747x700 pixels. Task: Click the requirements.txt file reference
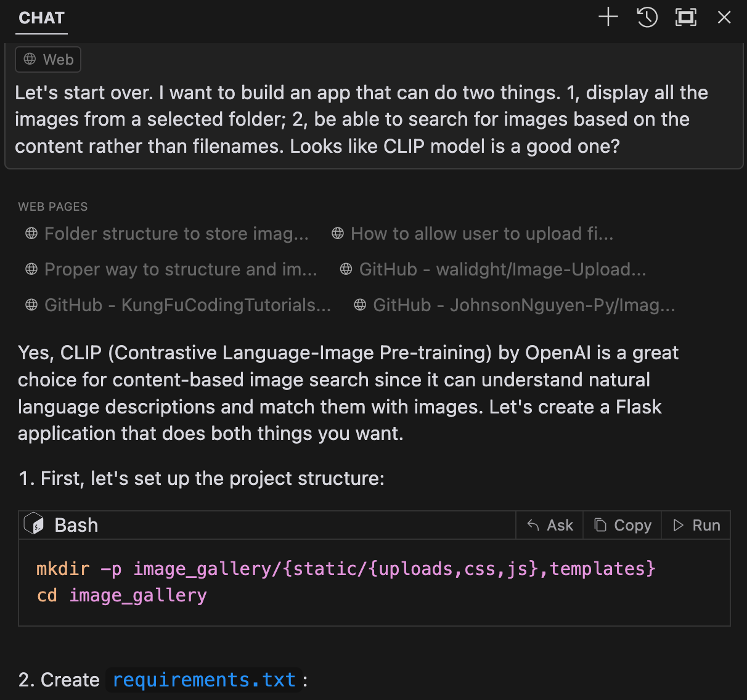point(204,680)
